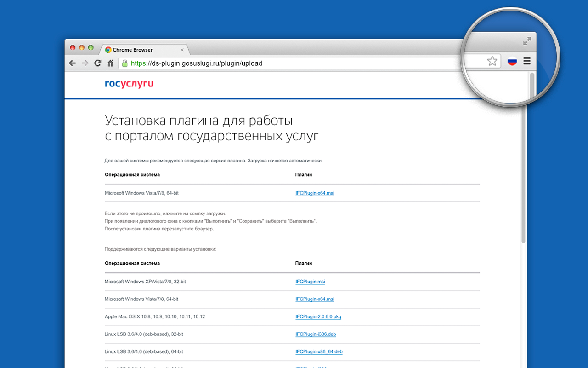Open the home page via the home icon

(110, 63)
